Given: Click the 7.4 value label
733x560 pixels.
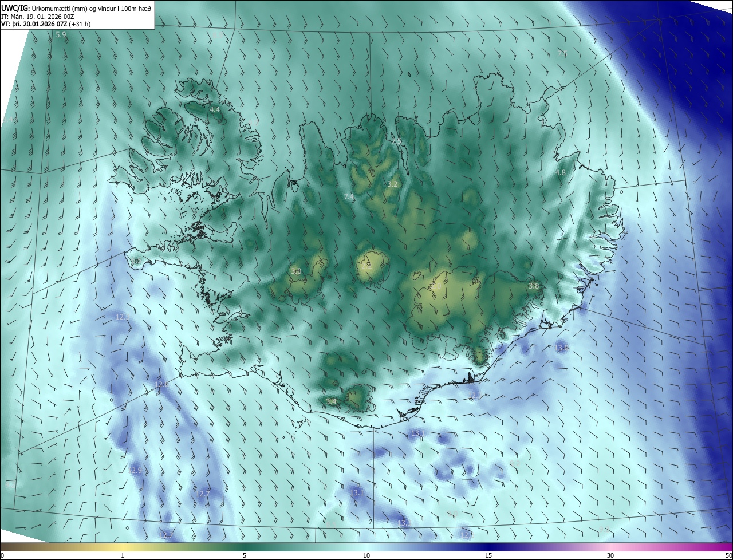Looking at the screenshot, I should click(x=349, y=197).
